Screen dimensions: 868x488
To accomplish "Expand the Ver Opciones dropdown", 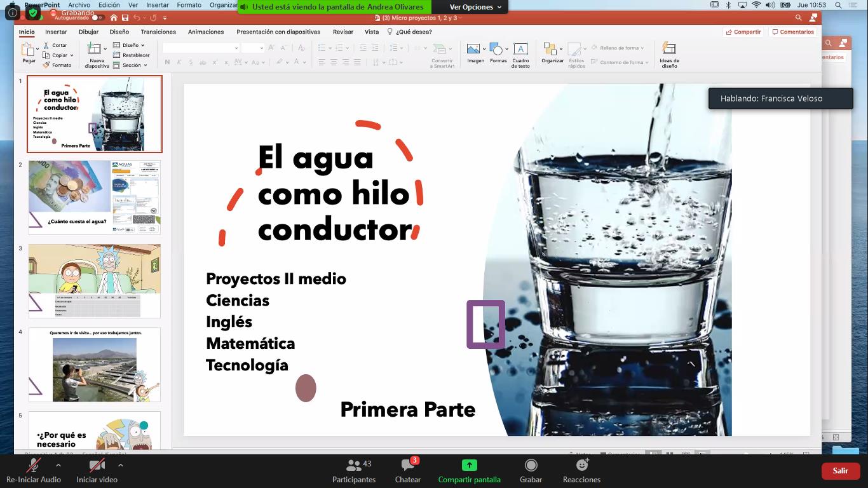I will (x=475, y=7).
